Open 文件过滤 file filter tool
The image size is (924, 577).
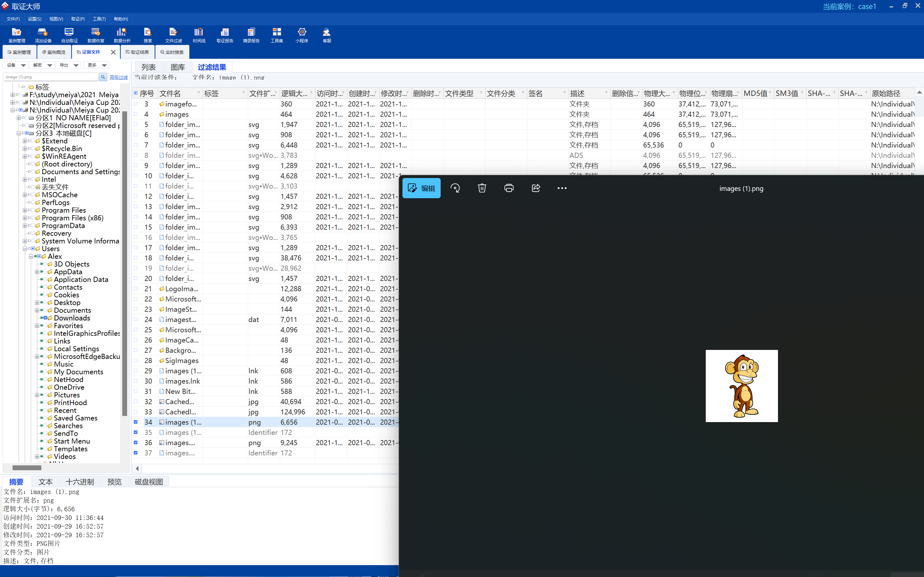coord(173,35)
